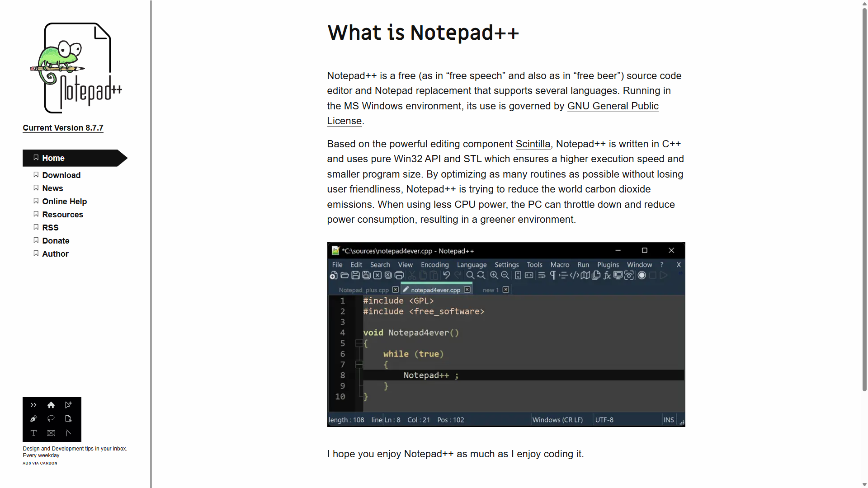Toggle INS mode in the status bar

tap(669, 420)
